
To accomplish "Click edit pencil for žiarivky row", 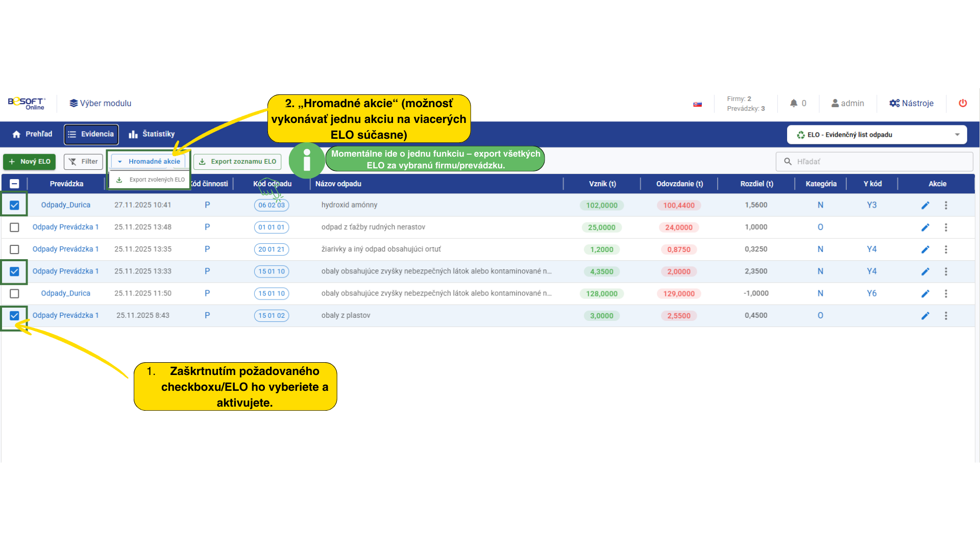I will pos(925,249).
